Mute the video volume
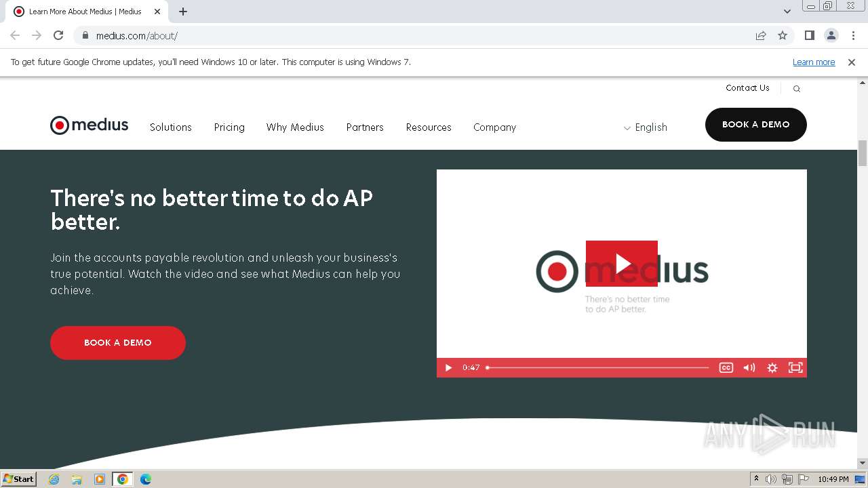The image size is (868, 488). click(749, 367)
